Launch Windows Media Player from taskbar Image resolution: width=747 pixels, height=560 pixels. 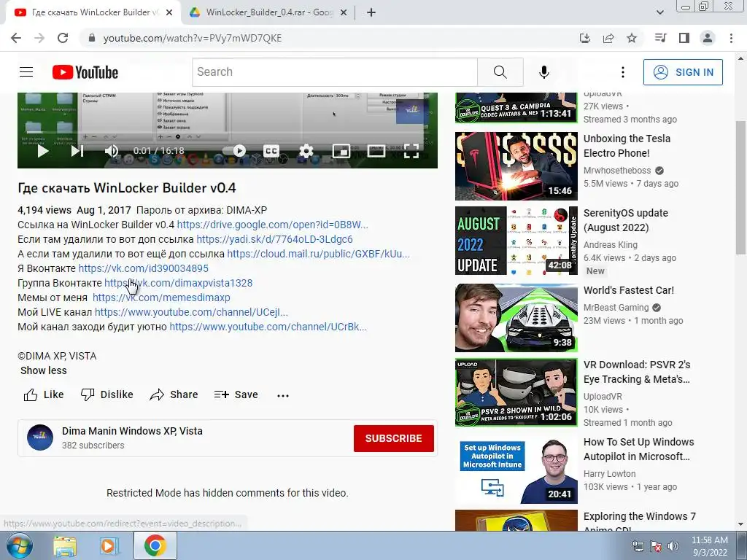109,545
